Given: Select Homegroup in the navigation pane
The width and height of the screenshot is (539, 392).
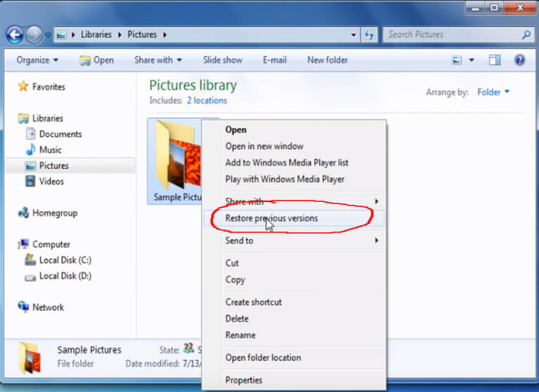Looking at the screenshot, I should [x=55, y=213].
